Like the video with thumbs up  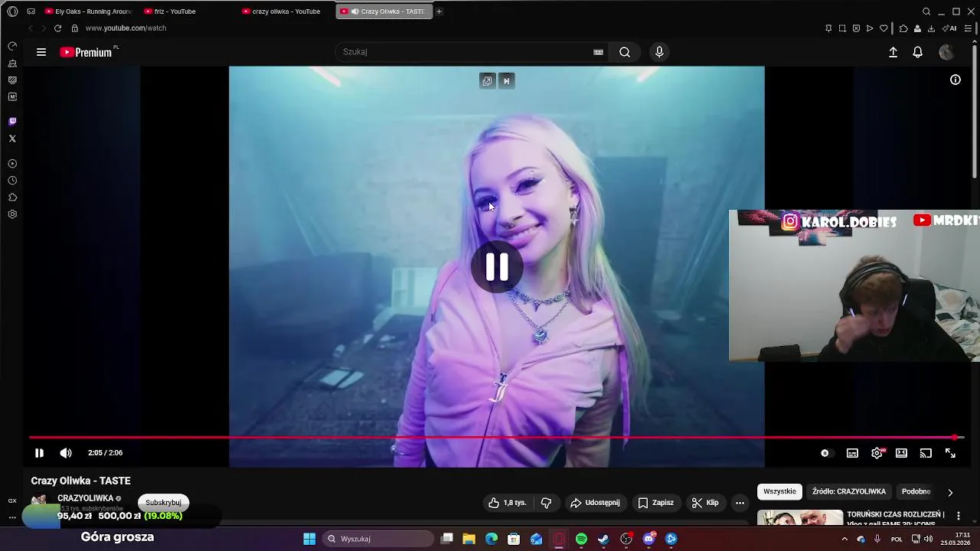507,503
